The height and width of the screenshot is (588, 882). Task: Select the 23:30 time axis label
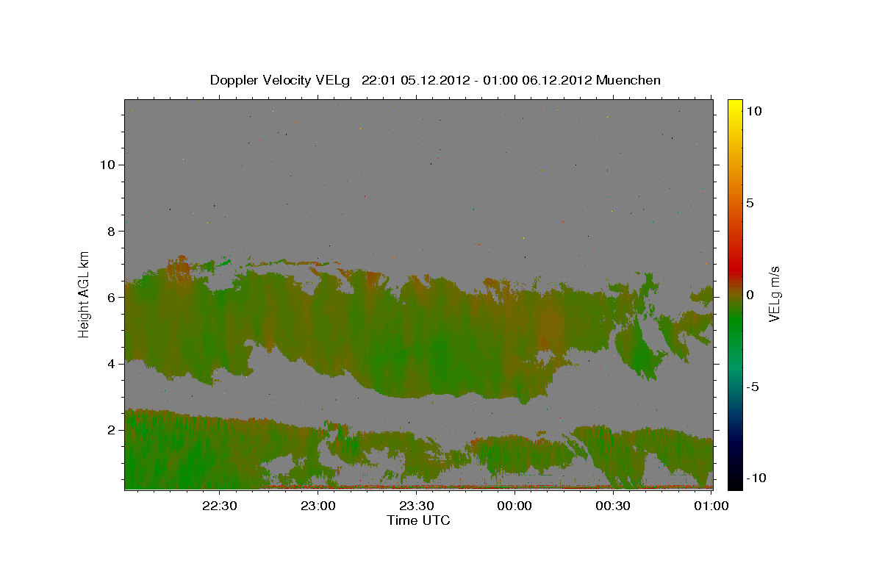pos(417,506)
